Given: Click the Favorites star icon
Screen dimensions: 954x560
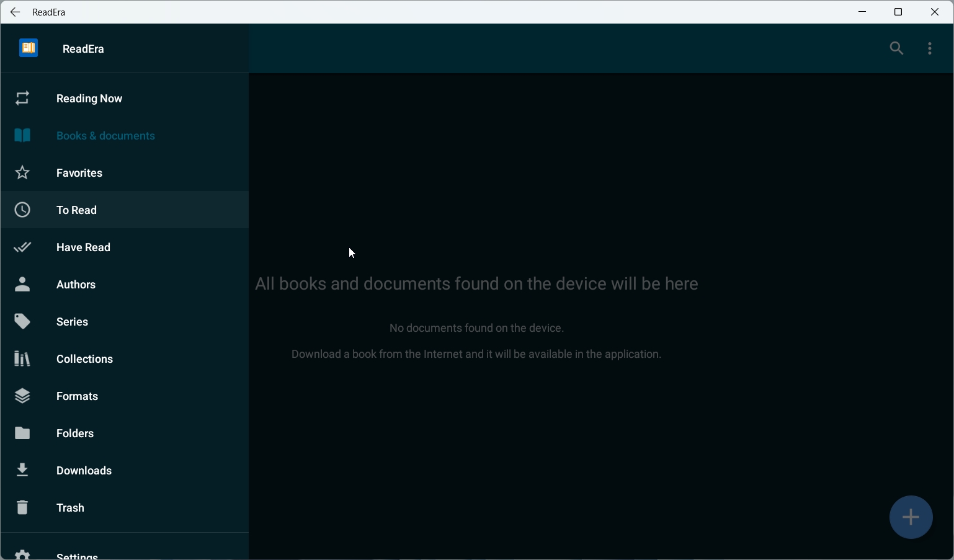Looking at the screenshot, I should (22, 173).
